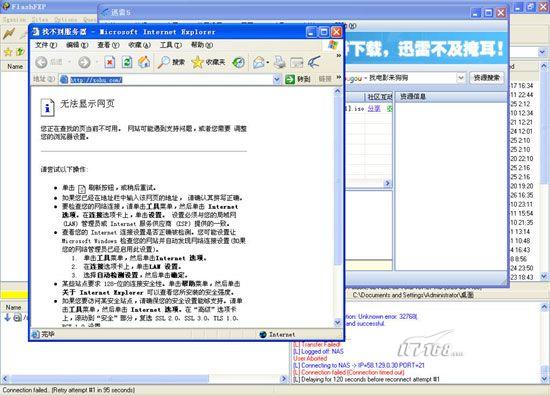This screenshot has height=396, width=550.
Task: Click the FlashFXP bottom horizontal scrollbar
Action: click(110, 379)
